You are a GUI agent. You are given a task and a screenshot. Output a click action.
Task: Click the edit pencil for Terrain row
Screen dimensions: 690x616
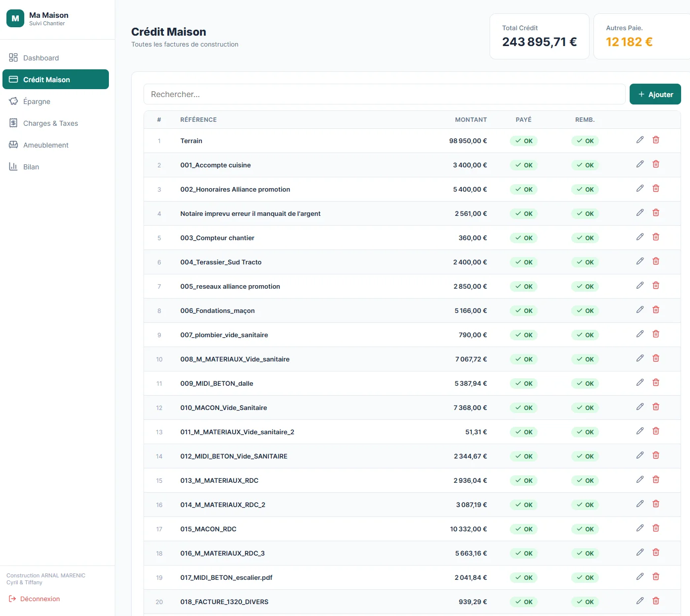640,140
